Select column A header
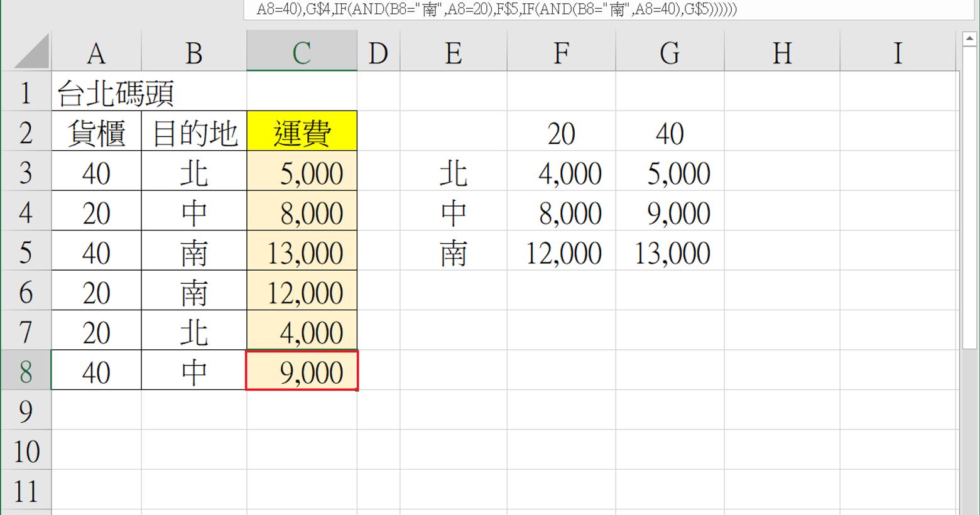The image size is (980, 515). 96,53
